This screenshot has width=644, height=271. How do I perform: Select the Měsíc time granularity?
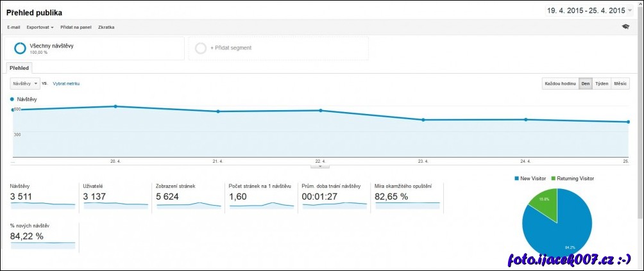coord(620,84)
